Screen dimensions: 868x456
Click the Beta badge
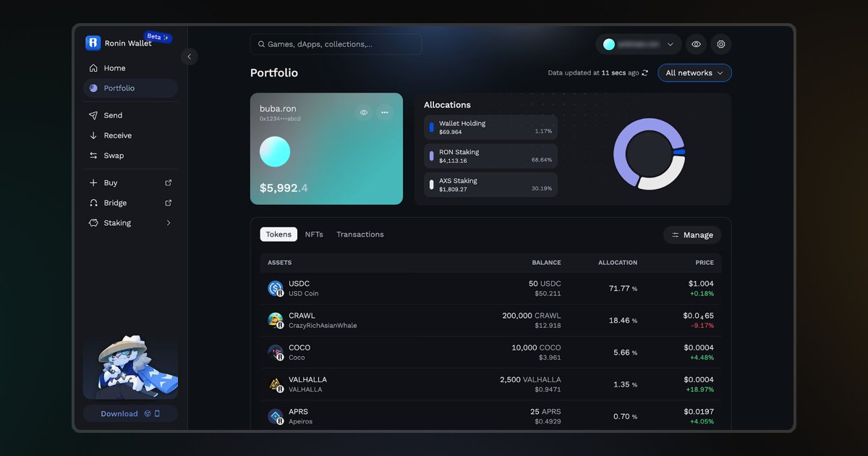(158, 37)
